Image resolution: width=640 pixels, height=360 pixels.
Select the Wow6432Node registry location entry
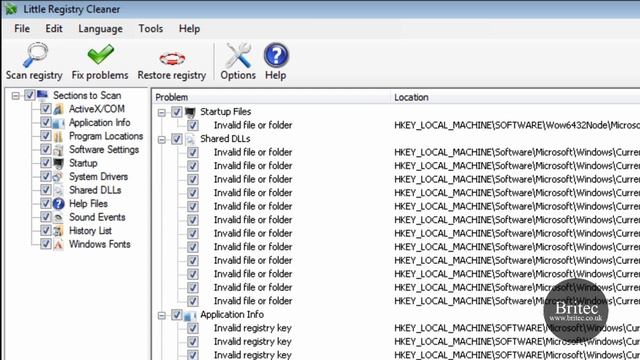coord(517,125)
